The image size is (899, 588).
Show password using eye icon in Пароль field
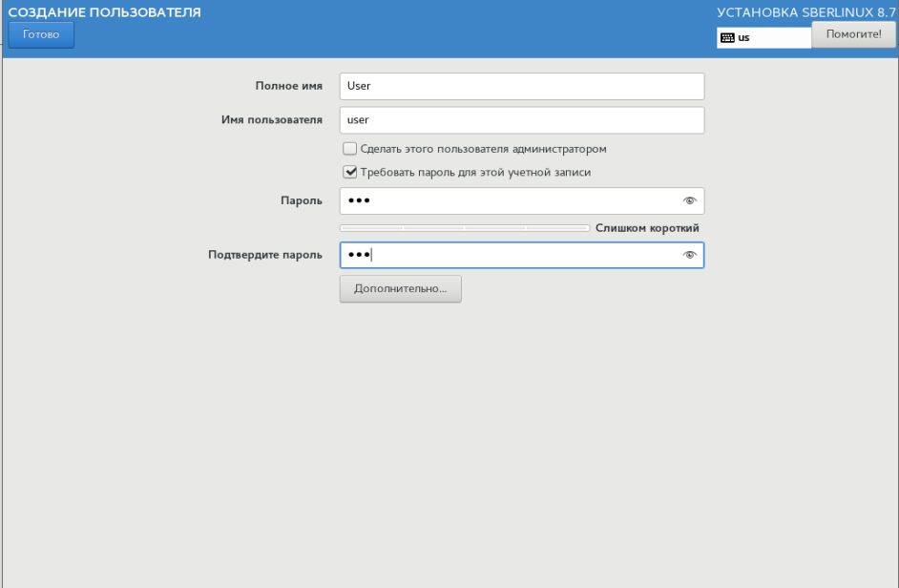[x=690, y=200]
